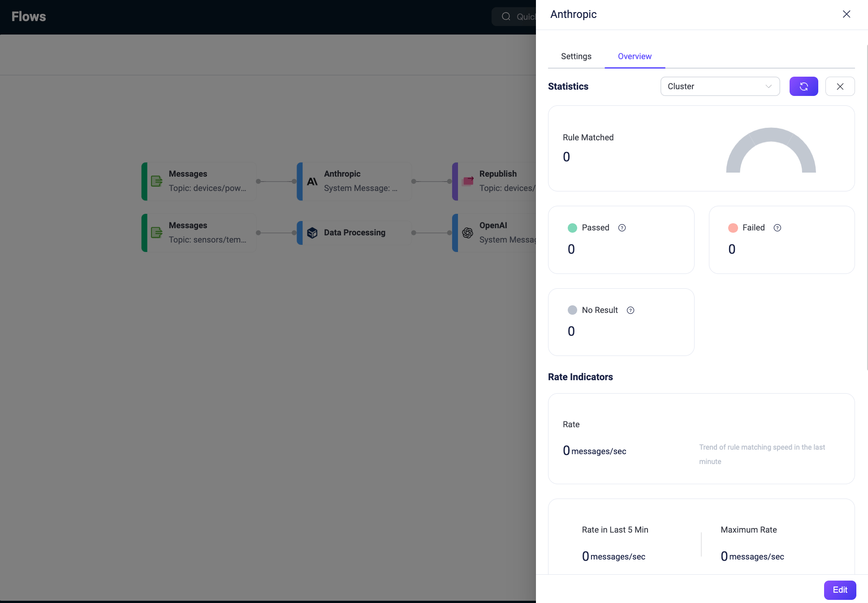Viewport: 868px width, 603px height.
Task: Click Messages icon for sensors topic
Action: pos(157,233)
